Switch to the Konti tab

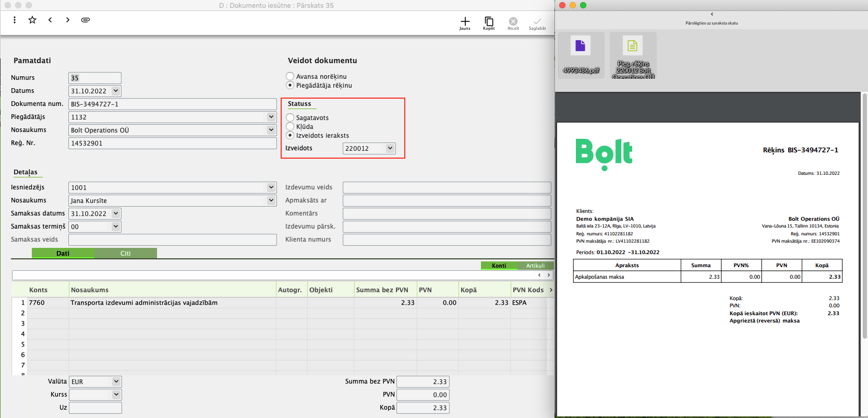click(x=499, y=266)
